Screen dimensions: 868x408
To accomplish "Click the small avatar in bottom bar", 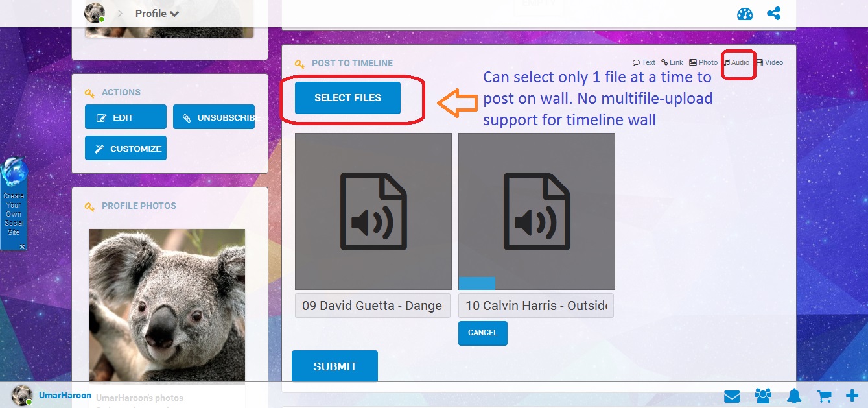I will (22, 395).
